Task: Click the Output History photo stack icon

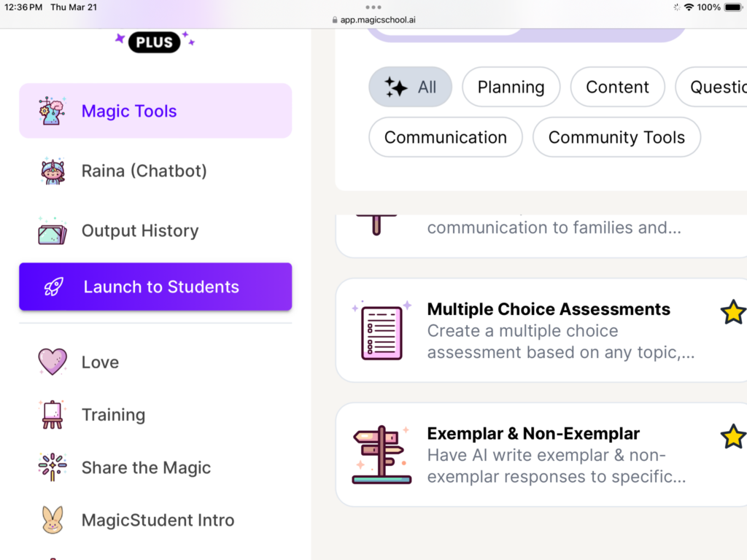Action: (x=53, y=231)
